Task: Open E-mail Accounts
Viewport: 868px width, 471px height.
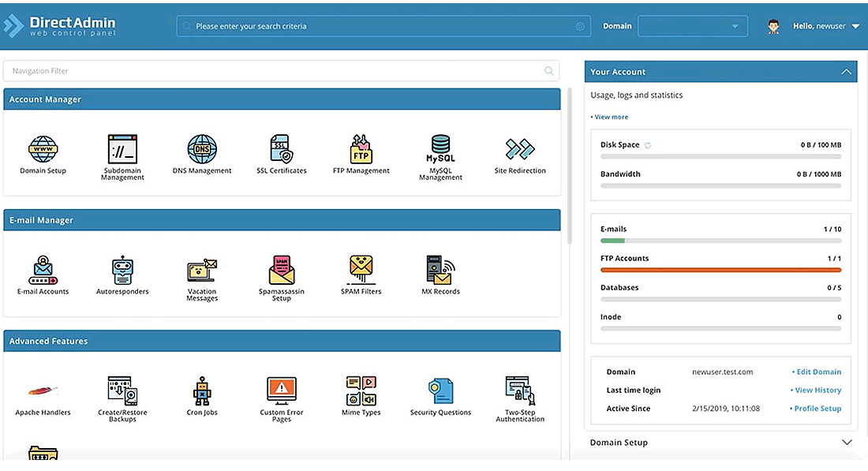Action: [43, 275]
